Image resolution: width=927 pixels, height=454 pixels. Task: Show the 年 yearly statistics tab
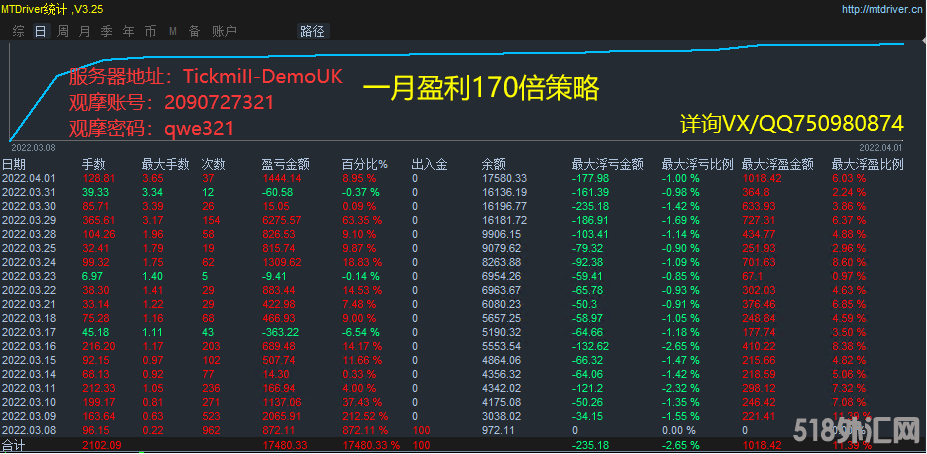pos(128,31)
